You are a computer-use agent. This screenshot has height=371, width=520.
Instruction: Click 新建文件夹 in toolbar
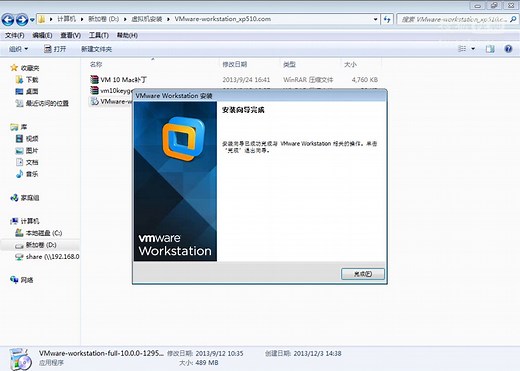(96, 49)
